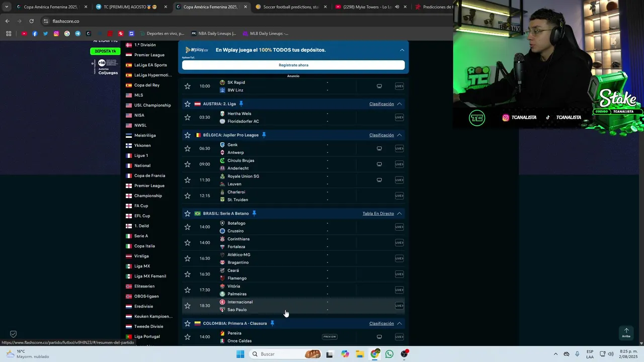Image resolution: width=644 pixels, height=362 pixels.
Task: Click the pin icon beside Primera A Clausura
Action: [x=272, y=323]
